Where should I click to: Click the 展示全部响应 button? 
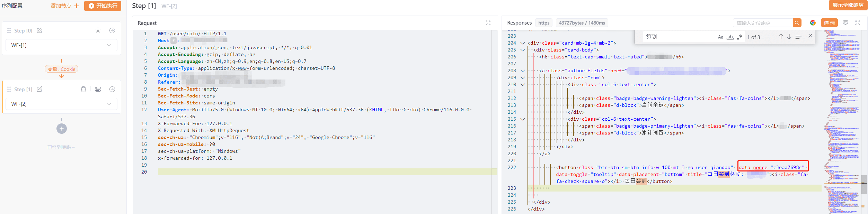coord(848,5)
